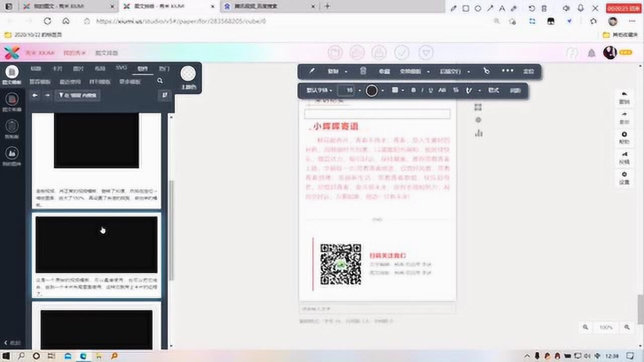Click the trash icon on the floating toolbar
Screen dimensions: 644x362
tap(363, 71)
